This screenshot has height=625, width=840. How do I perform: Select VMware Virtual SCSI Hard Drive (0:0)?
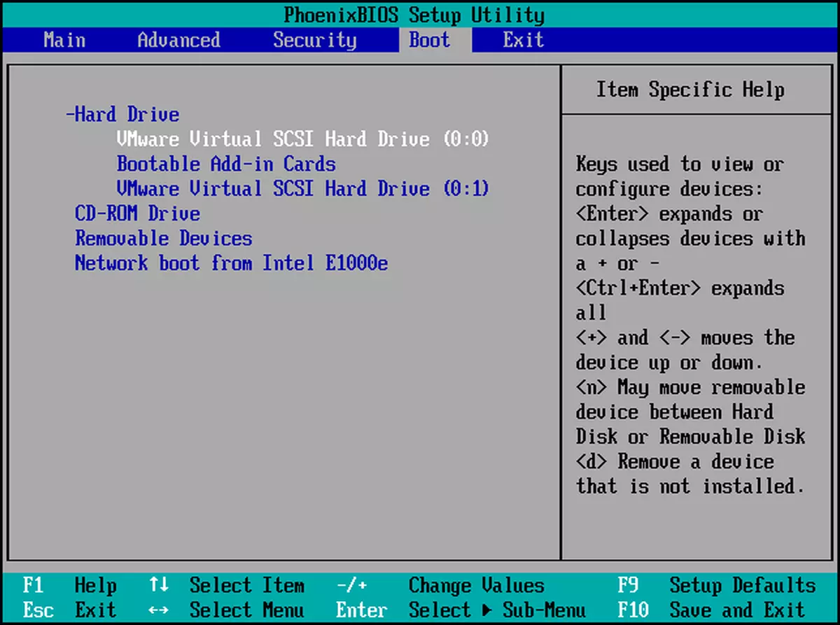[x=302, y=139]
